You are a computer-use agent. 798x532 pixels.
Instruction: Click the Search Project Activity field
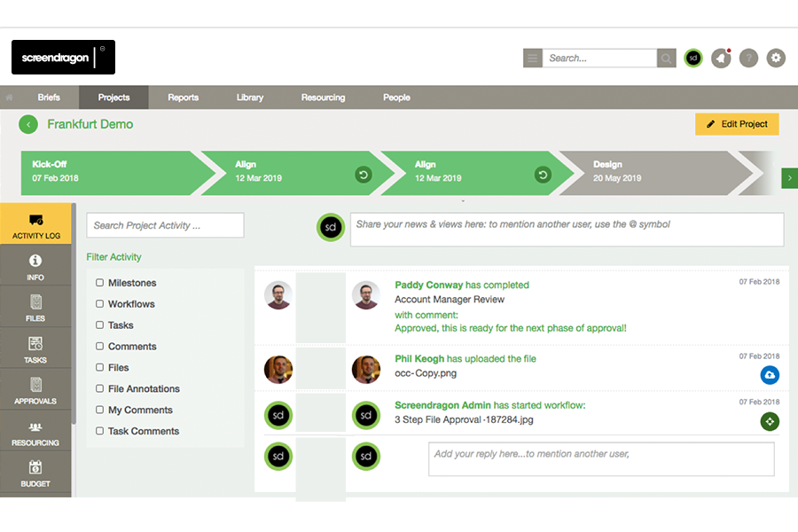point(164,225)
